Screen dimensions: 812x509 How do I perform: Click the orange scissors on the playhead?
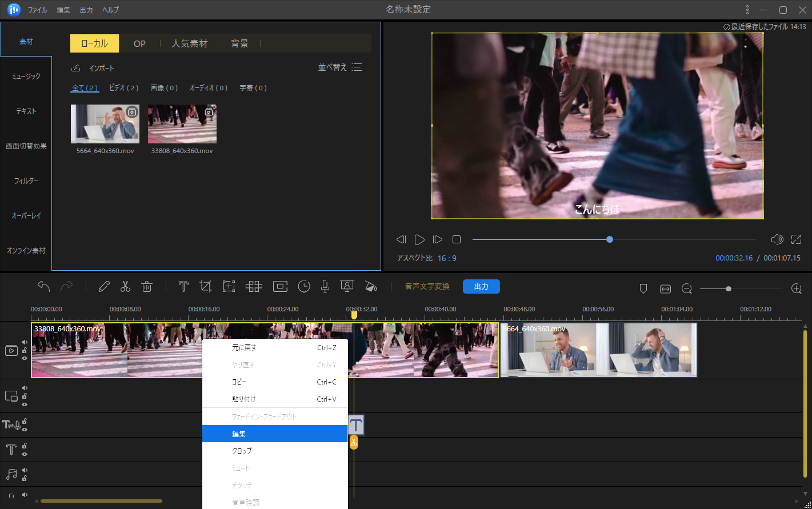[354, 442]
